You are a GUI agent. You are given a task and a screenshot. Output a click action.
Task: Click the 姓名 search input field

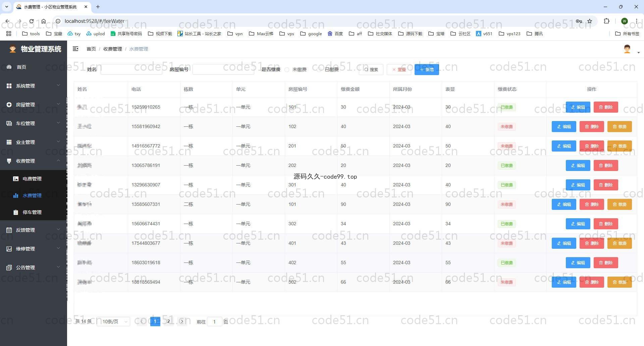[131, 69]
